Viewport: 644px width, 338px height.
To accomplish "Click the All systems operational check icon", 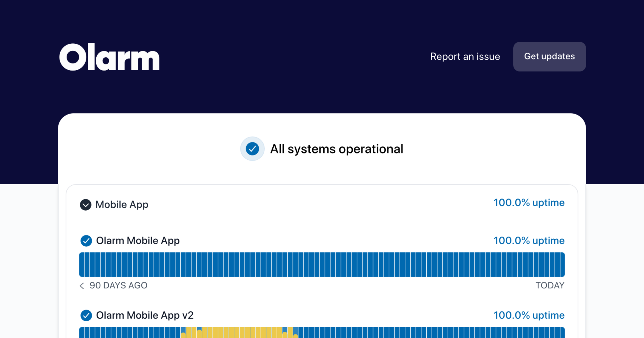I will point(252,149).
